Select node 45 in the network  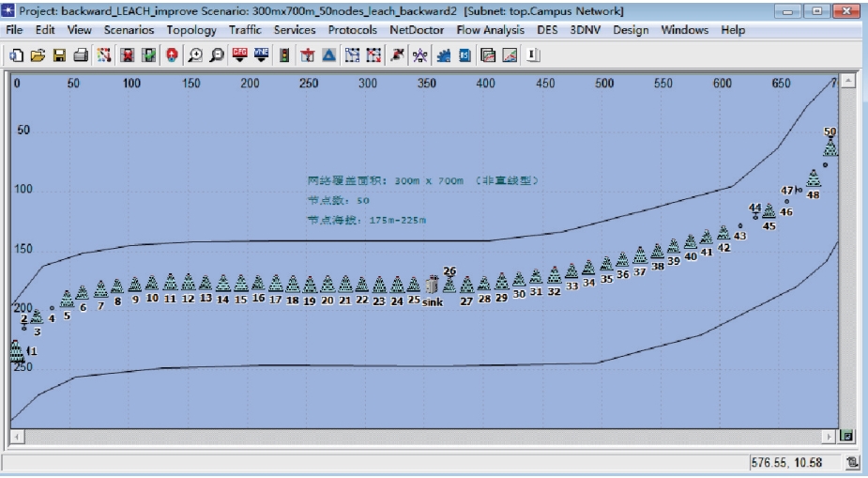(x=769, y=211)
